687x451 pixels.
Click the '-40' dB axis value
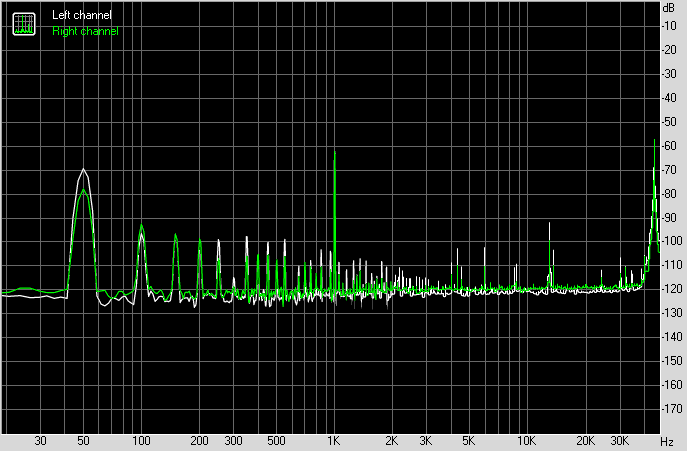(x=669, y=98)
